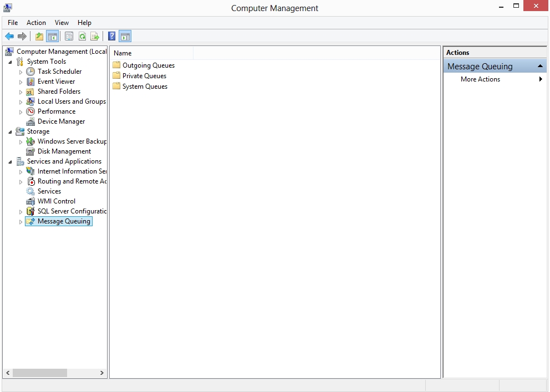The image size is (550, 392).
Task: Open More Actions in Actions pane
Action: (x=480, y=79)
